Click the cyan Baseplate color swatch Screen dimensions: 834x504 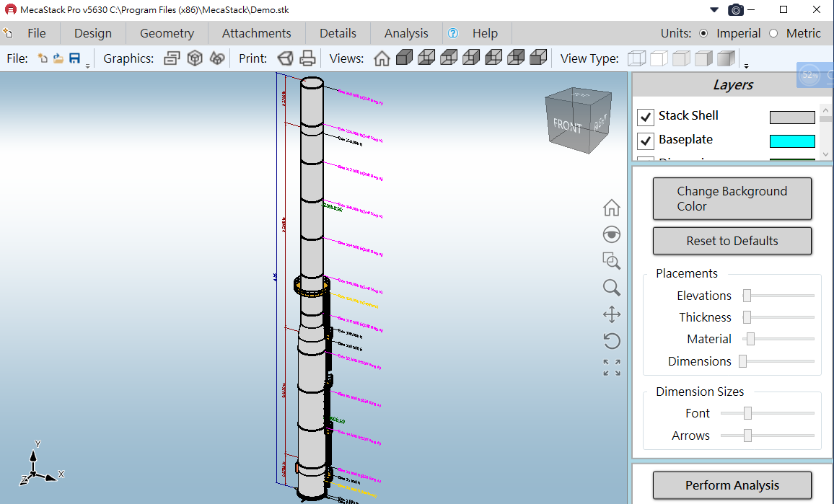tap(791, 141)
